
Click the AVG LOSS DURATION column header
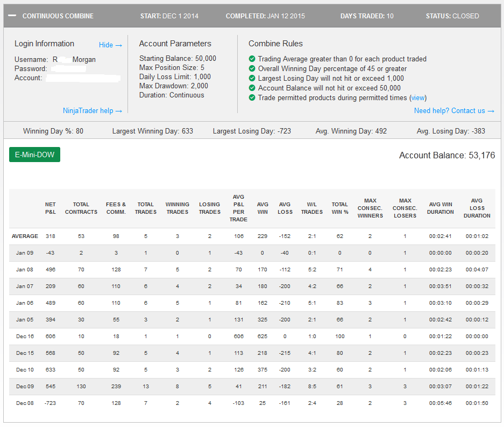[477, 208]
